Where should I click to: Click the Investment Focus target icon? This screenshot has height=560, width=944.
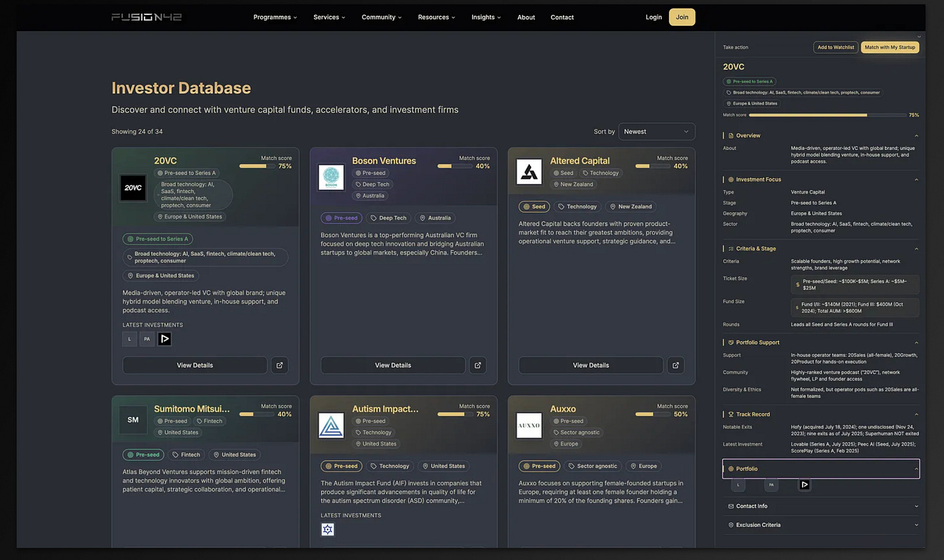(x=731, y=180)
